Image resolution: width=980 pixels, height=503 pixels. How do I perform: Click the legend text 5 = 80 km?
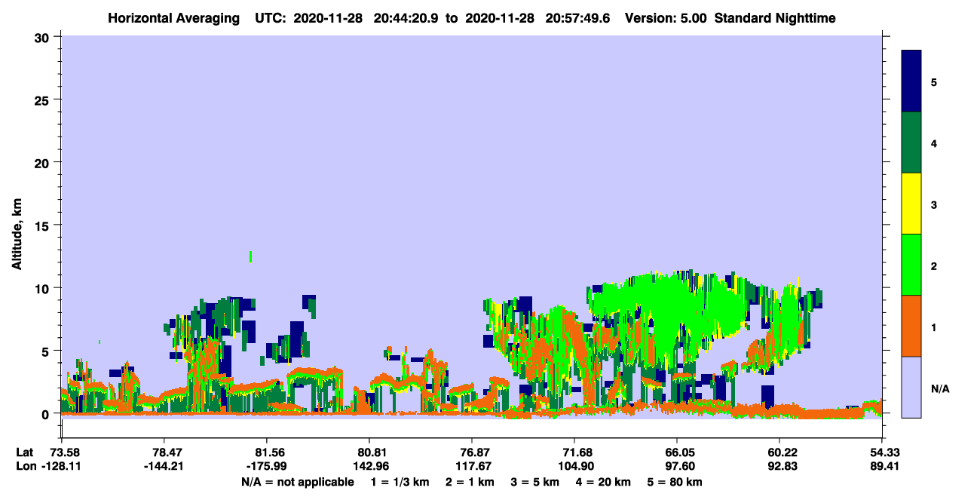675,482
